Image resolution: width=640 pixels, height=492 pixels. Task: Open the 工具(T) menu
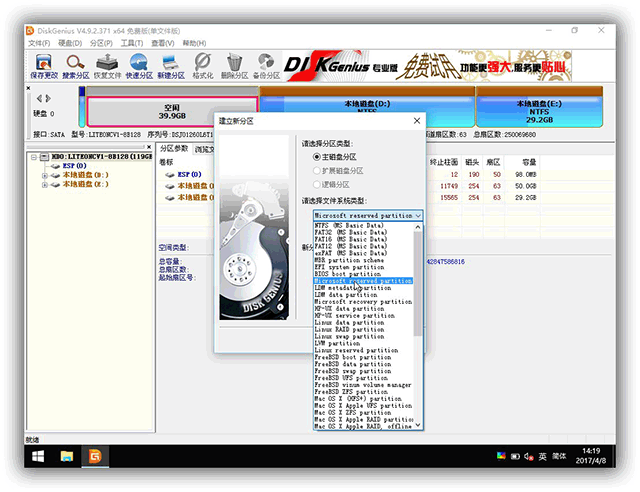point(132,43)
